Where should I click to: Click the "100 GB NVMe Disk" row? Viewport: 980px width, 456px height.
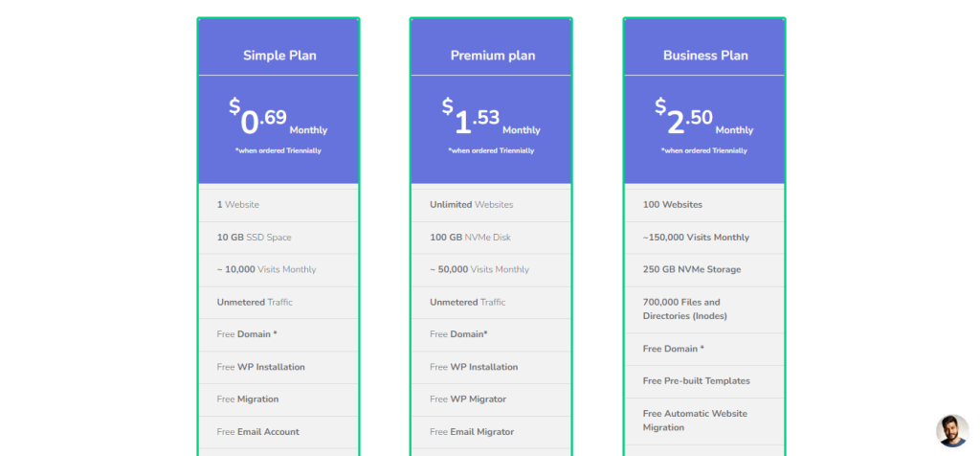pos(469,238)
